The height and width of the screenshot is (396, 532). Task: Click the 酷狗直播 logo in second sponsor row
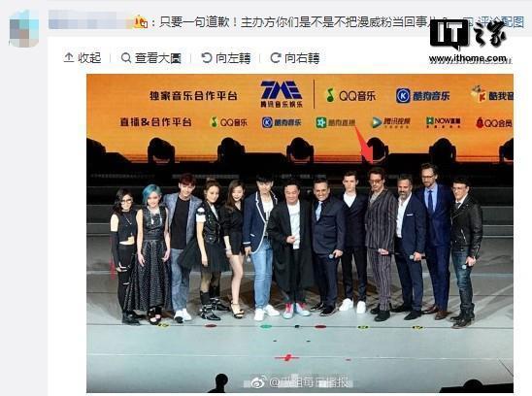[x=335, y=122]
